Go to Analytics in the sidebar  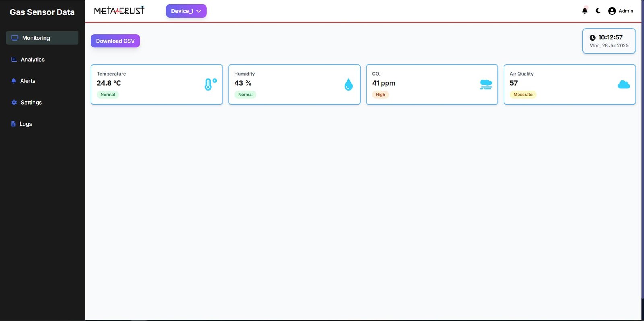click(x=33, y=60)
